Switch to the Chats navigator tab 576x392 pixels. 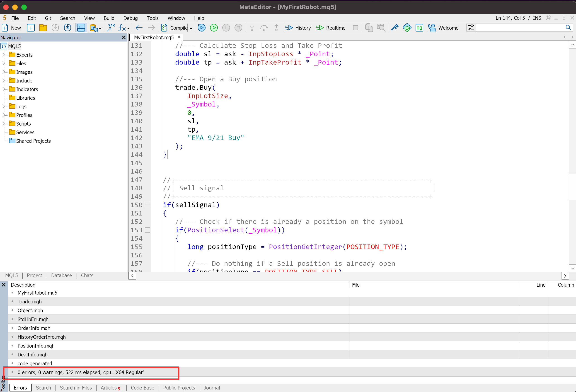pyautogui.click(x=87, y=275)
